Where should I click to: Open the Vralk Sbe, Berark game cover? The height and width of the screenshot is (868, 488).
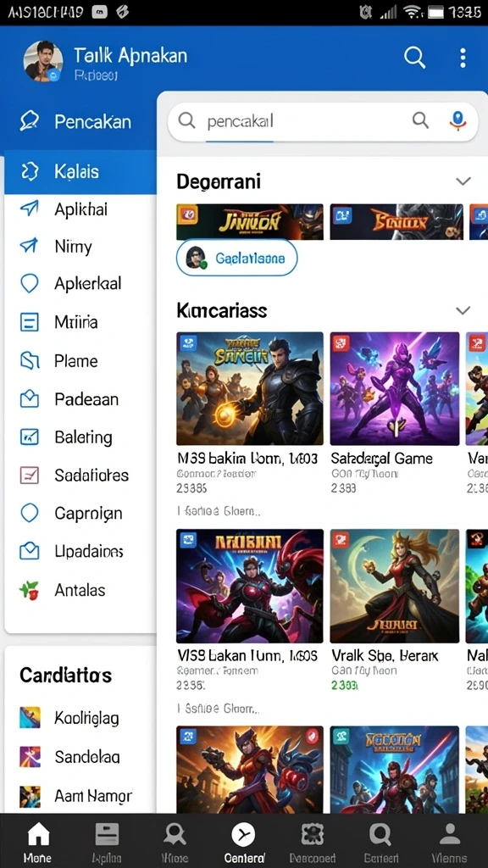(x=395, y=586)
